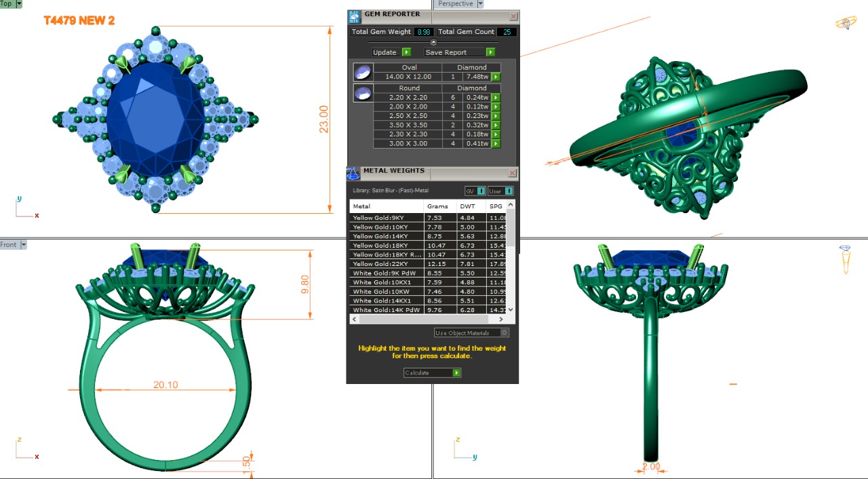868x479 pixels.
Task: Open the Perspective viewport dropdown arrow
Action: point(480,4)
